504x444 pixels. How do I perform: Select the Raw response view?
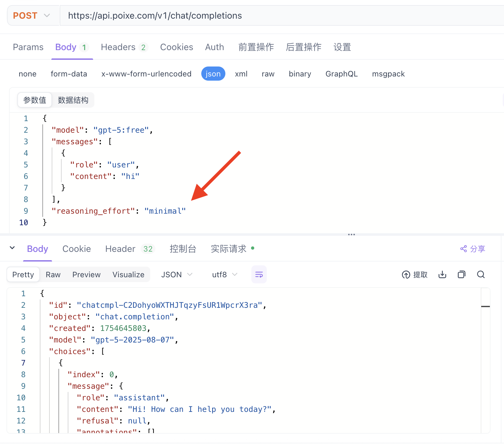tap(53, 275)
